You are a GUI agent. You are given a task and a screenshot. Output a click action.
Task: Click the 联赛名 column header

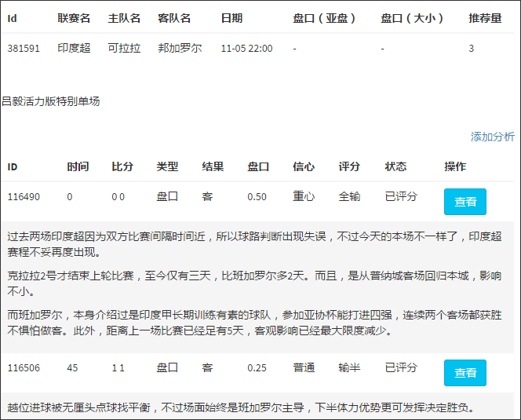(74, 18)
